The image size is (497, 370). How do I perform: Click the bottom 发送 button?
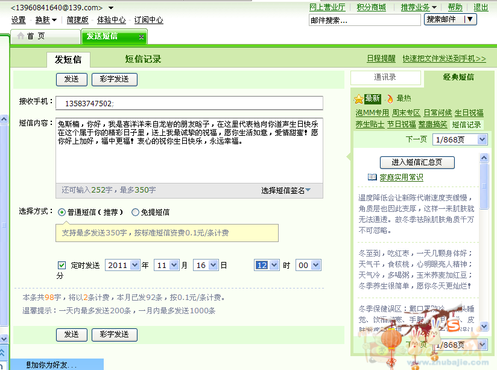72,335
